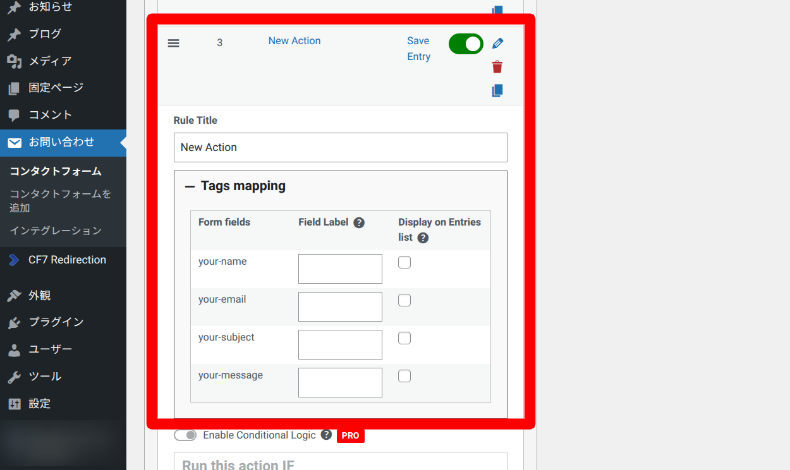Click the pencil edit icon for New Action
Viewport: 790px width, 470px height.
tap(497, 43)
